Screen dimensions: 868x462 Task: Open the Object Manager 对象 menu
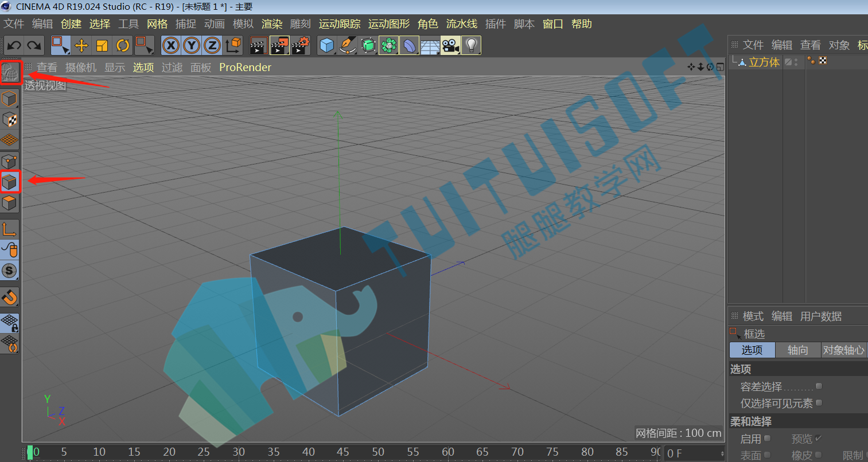(839, 45)
